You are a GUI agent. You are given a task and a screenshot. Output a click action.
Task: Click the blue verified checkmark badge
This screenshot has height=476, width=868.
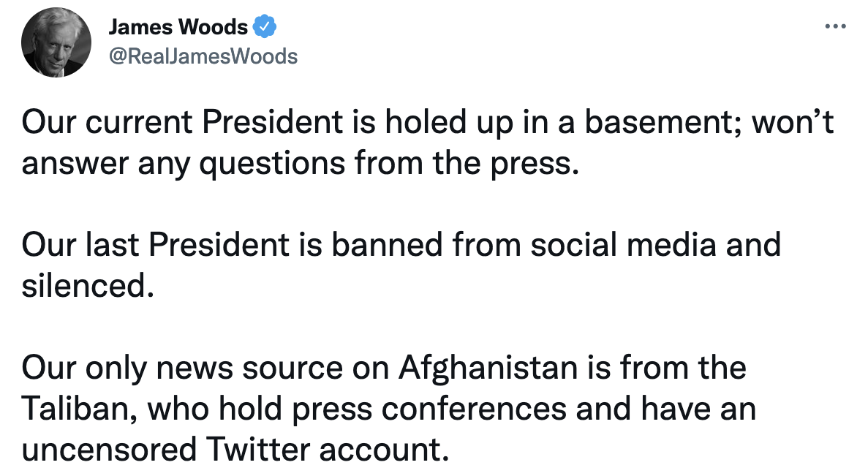[265, 29]
